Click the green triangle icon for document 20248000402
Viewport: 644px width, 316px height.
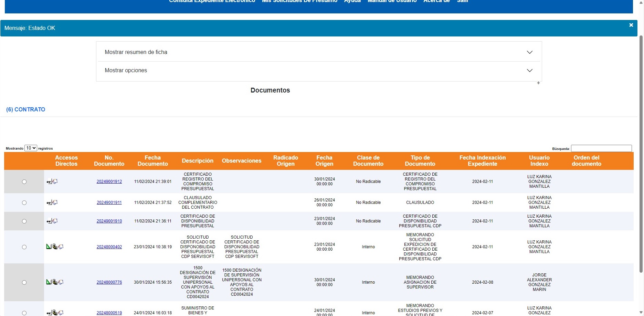pos(49,247)
